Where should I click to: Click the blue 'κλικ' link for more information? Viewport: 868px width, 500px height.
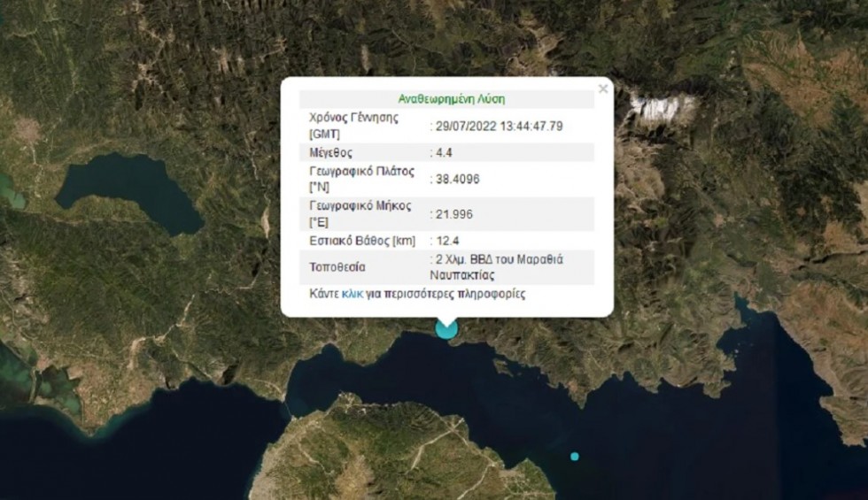coord(352,294)
